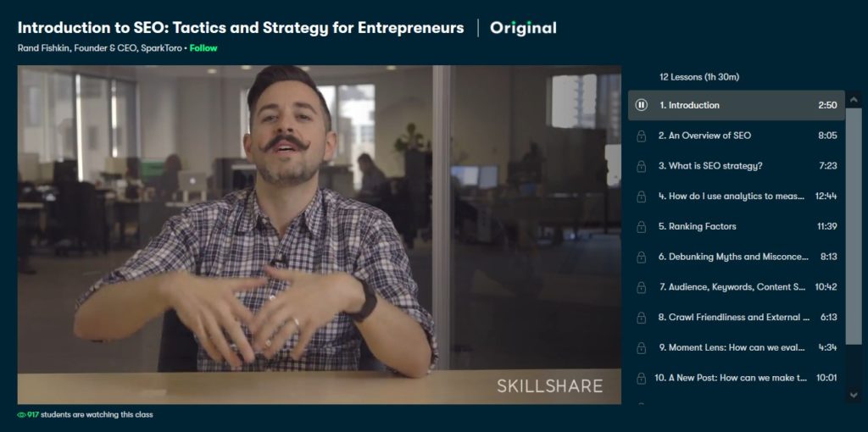Click lock icon beside Crawl Friendliness lesson
Viewport: 868px width, 432px height.
(641, 318)
